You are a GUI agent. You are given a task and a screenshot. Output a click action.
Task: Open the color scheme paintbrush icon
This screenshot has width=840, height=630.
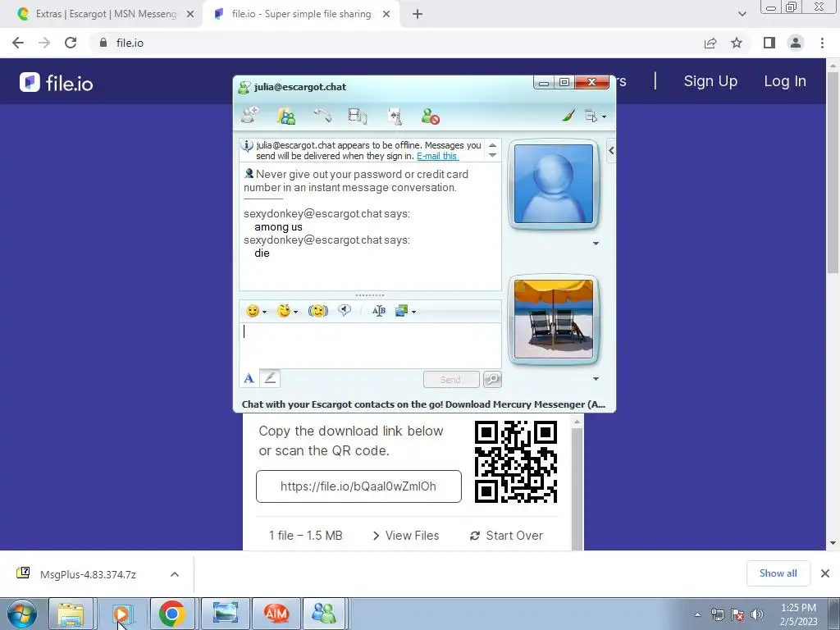[568, 115]
